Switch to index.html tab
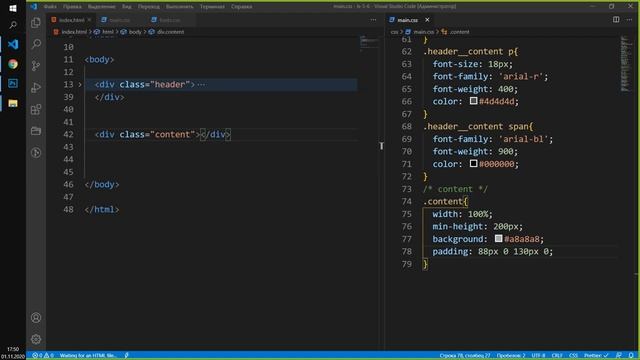Image resolution: width=640 pixels, height=360 pixels. pos(71,20)
